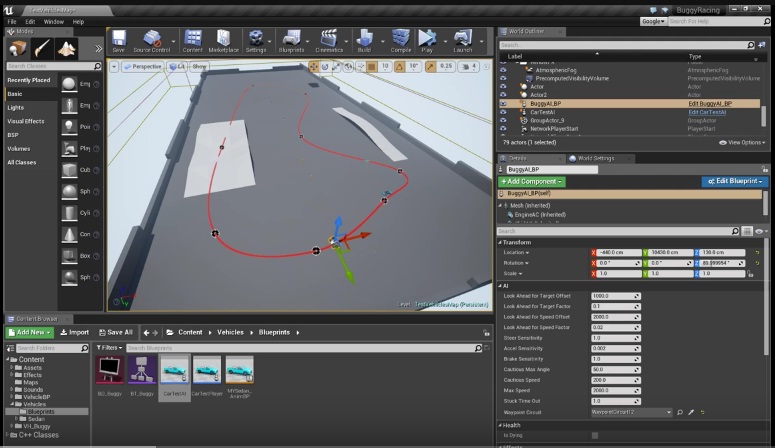Viewport: 775px width, 448px height.
Task: Click the Add New button
Action: point(30,332)
